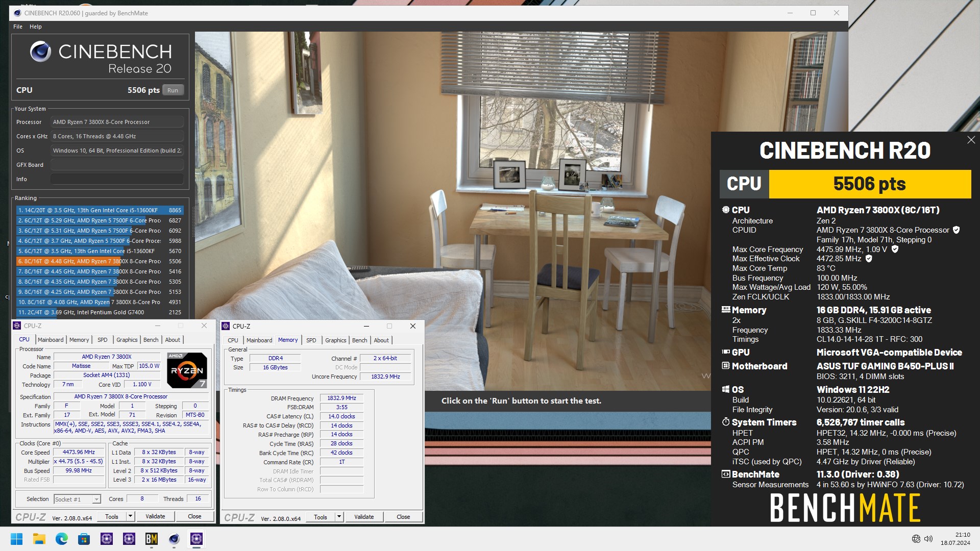Close the BenchMate result overlay with X
This screenshot has height=551, width=980.
click(x=971, y=140)
